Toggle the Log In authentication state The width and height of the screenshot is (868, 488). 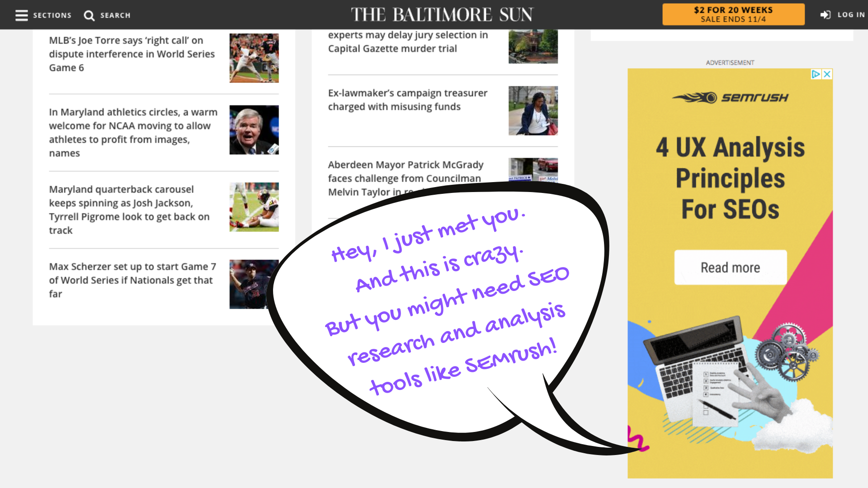point(843,15)
